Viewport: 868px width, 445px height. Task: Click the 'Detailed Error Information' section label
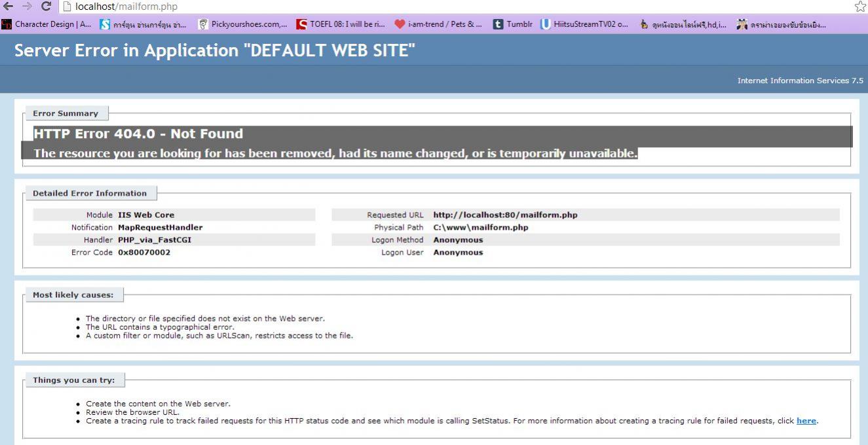[x=90, y=193]
